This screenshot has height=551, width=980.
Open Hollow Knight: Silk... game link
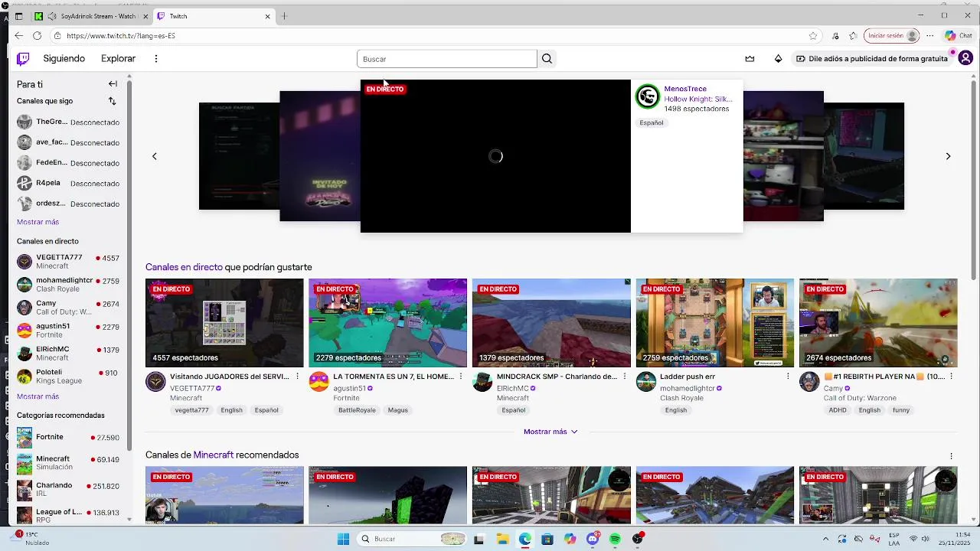point(697,99)
